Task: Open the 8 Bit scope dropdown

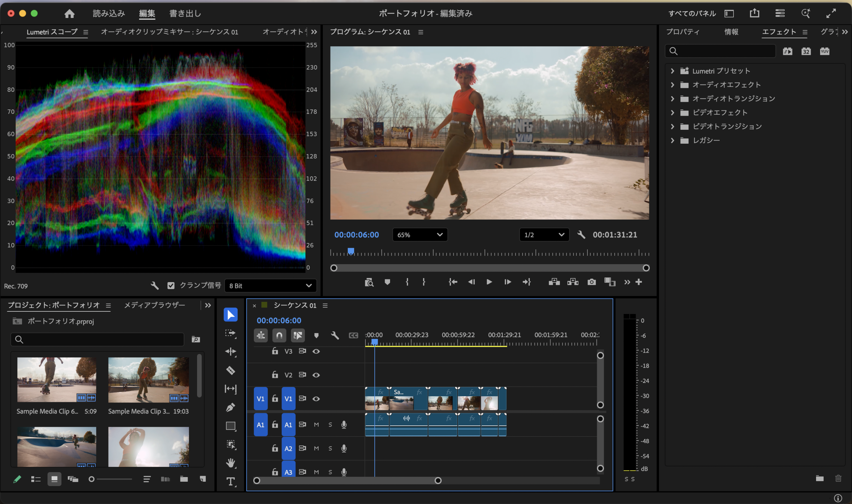Action: pos(271,286)
